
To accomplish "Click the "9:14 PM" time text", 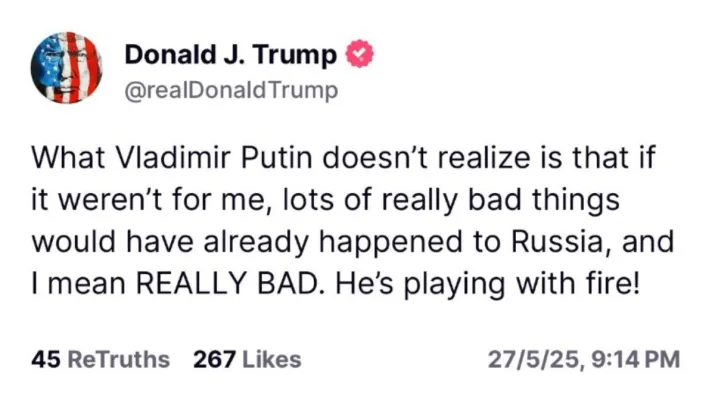I will [636, 359].
